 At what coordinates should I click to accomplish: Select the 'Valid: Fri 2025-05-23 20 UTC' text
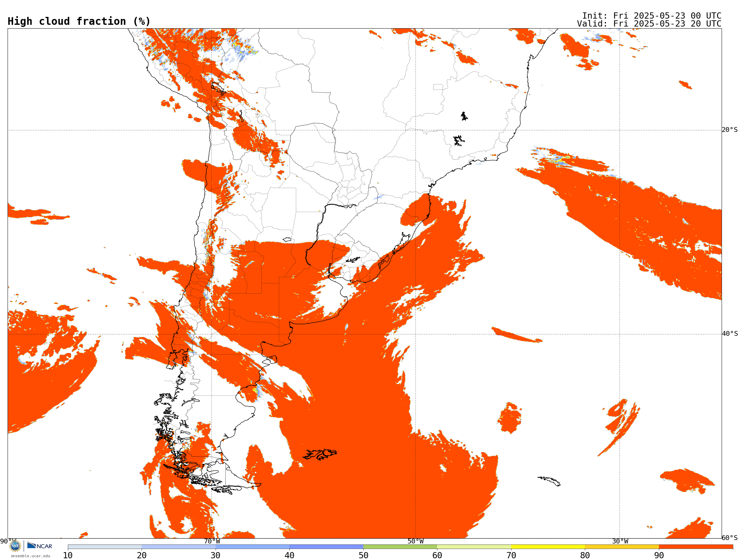[x=649, y=24]
